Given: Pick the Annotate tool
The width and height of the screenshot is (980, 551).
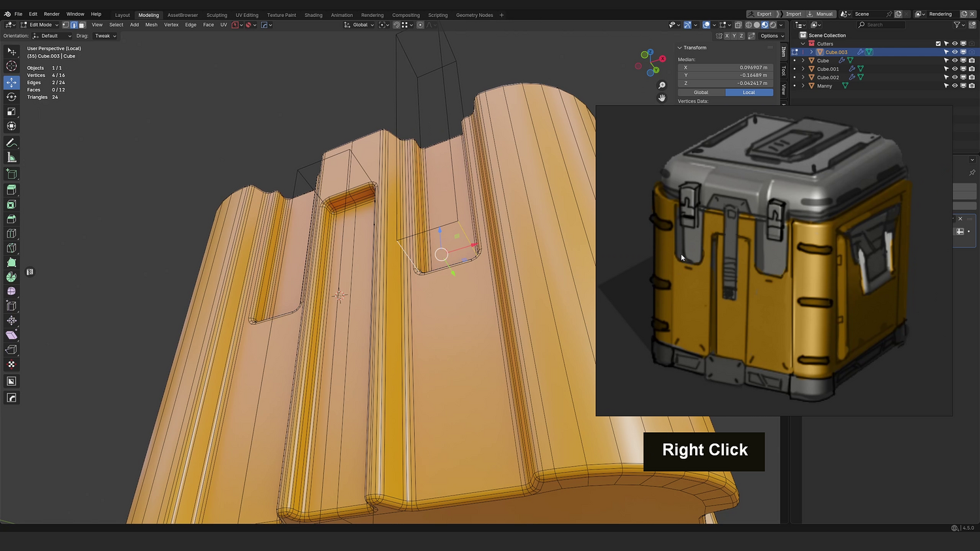Looking at the screenshot, I should pos(11,143).
